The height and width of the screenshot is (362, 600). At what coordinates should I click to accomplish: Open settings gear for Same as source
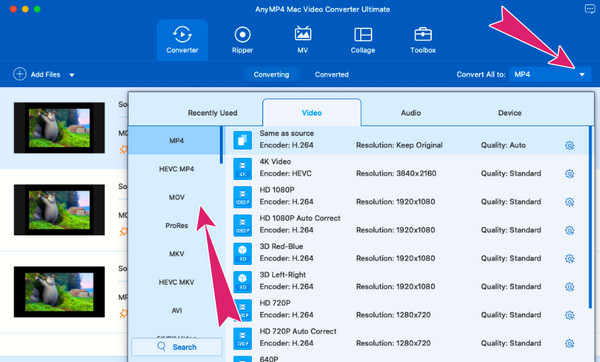coord(569,145)
